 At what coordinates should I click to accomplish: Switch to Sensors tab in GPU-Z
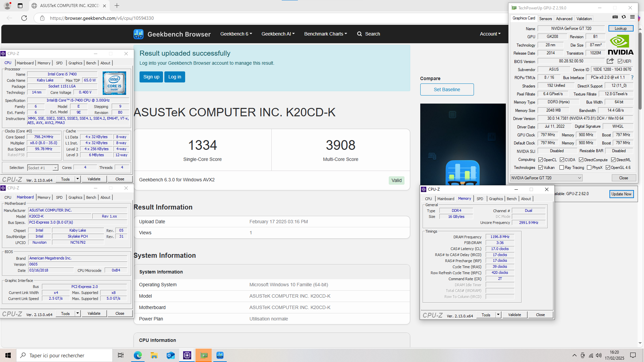tap(545, 19)
